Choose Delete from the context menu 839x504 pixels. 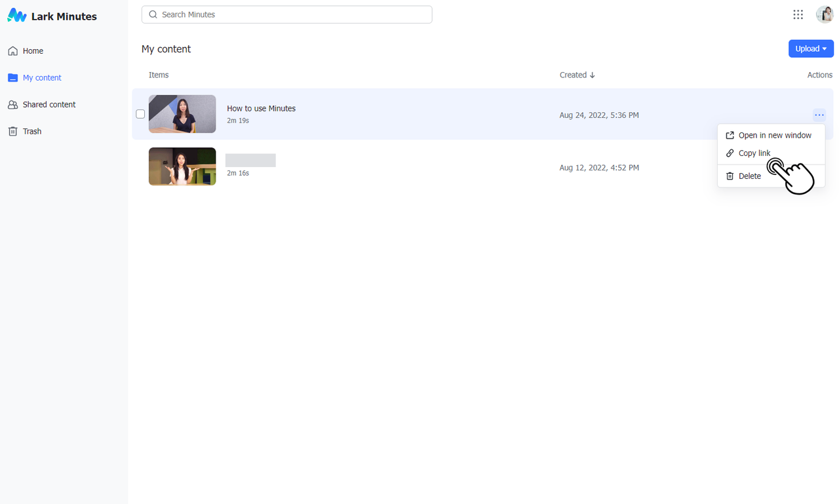(x=749, y=176)
